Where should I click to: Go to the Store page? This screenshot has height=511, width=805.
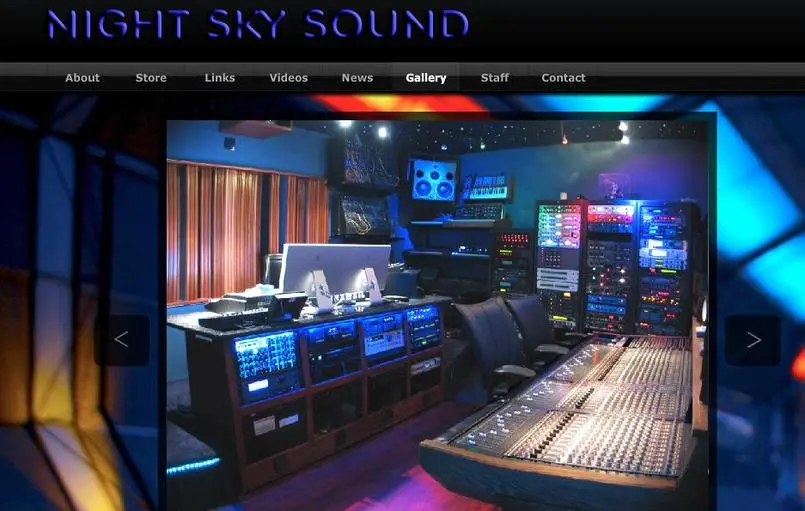[151, 78]
